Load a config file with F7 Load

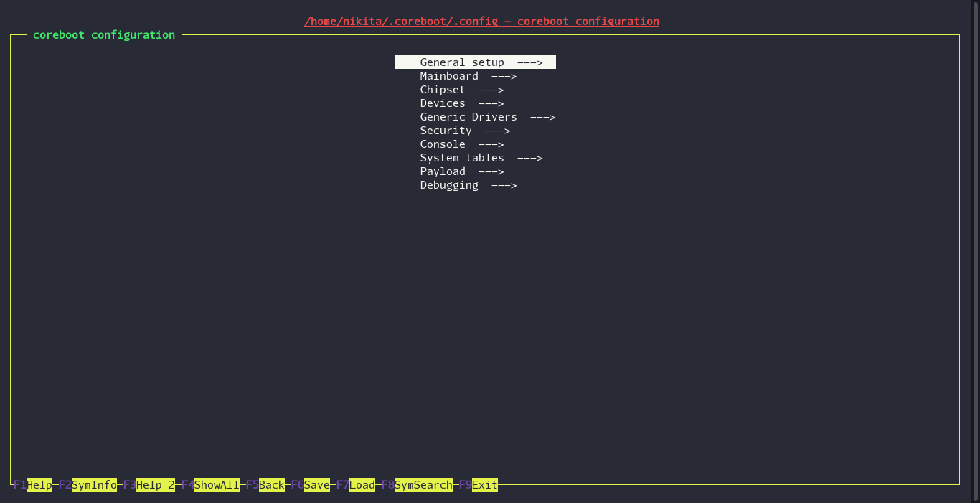coord(362,484)
